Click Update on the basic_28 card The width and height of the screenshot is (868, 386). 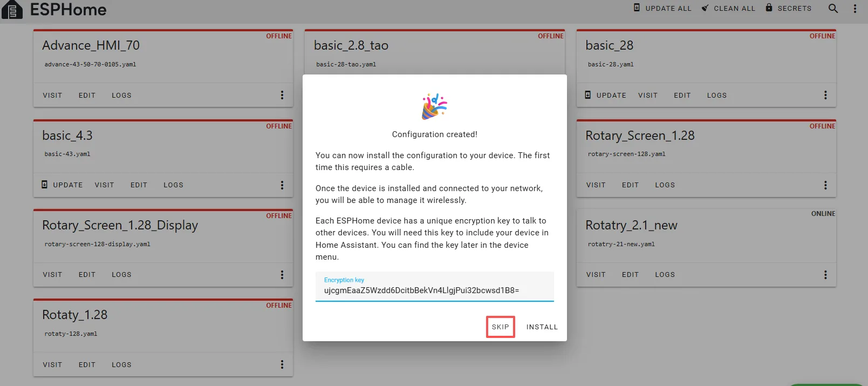(x=605, y=95)
